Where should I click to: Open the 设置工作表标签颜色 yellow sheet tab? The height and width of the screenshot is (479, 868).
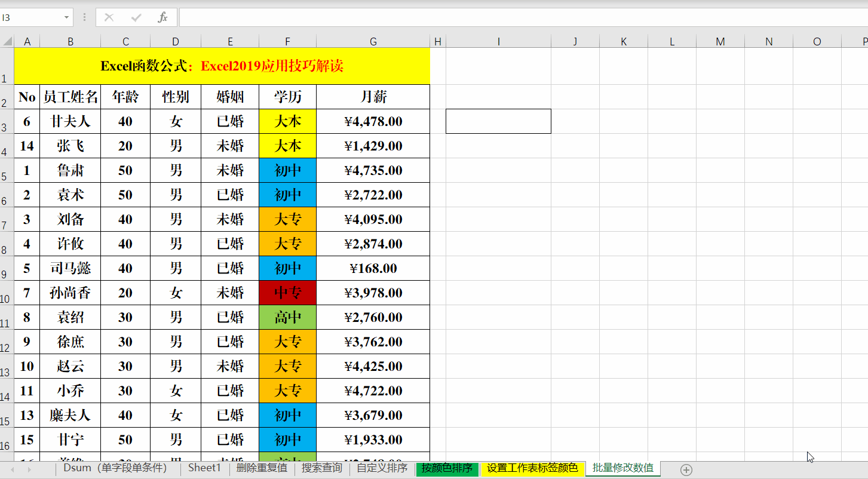tap(532, 468)
